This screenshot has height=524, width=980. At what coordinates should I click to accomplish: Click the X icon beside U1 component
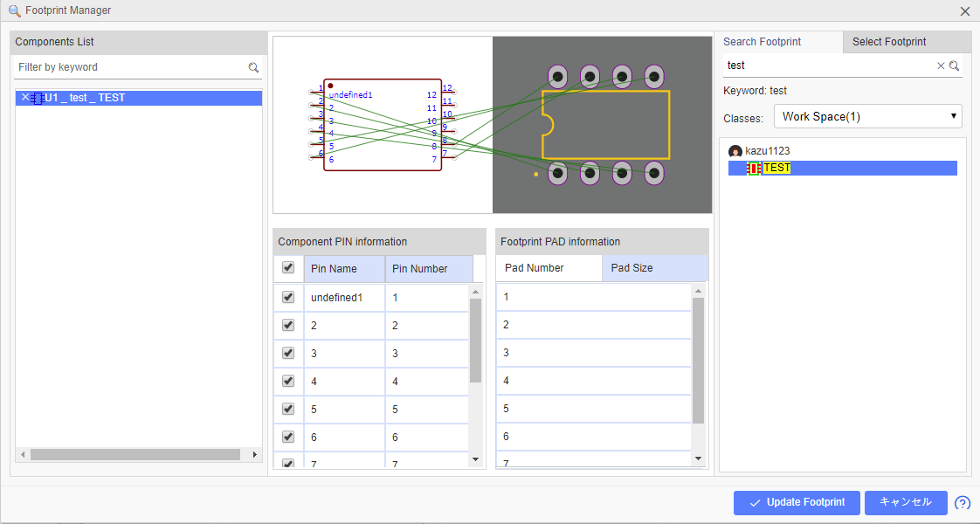coord(24,98)
